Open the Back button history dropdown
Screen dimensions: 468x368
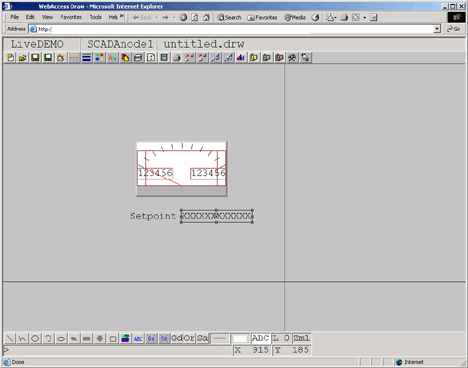(157, 17)
